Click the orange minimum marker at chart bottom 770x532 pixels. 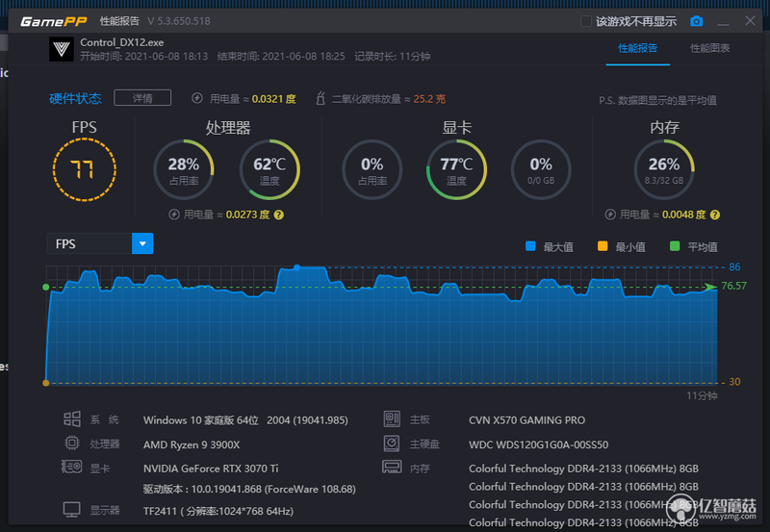[x=46, y=383]
